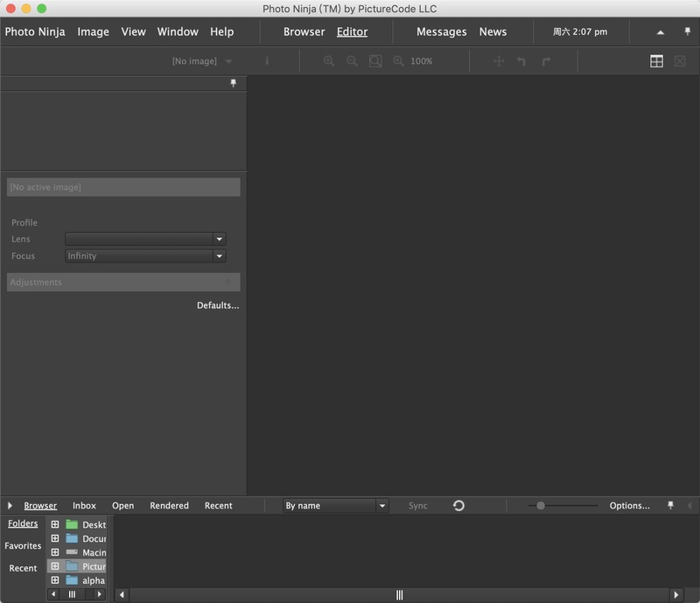
Task: Expand the Desktop folder tree node
Action: pyautogui.click(x=55, y=524)
